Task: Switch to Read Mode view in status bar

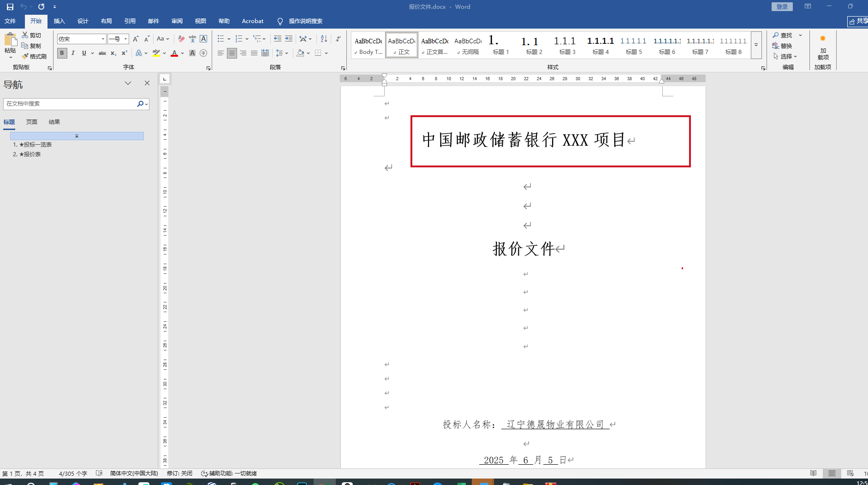Action: tap(814, 473)
